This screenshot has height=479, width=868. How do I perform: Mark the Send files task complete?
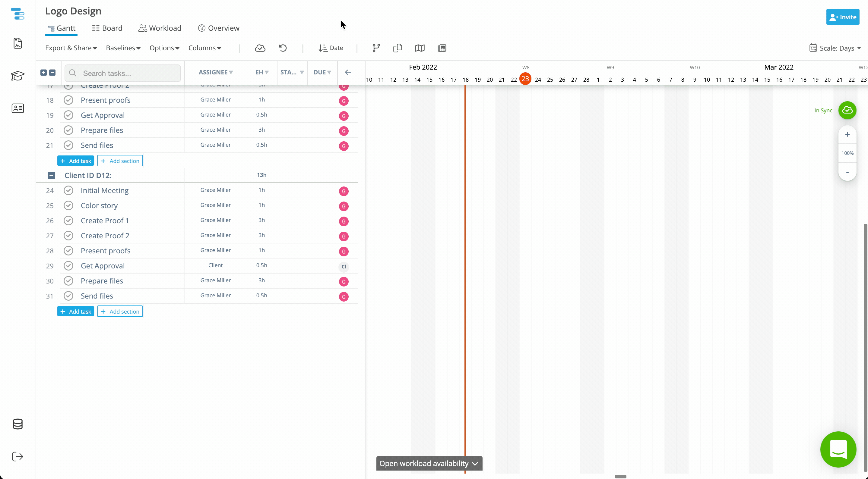point(69,296)
